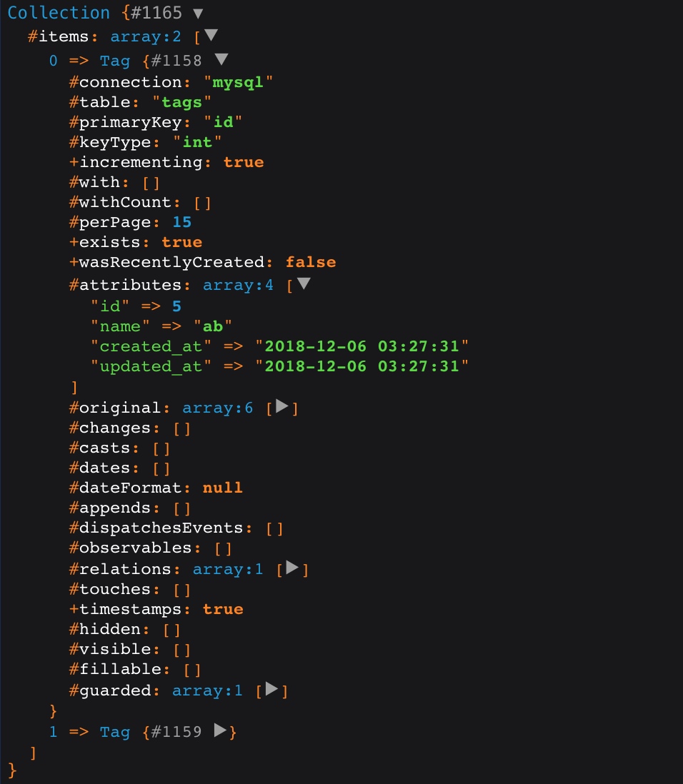The image size is (683, 784).
Task: Click the Collection class name
Action: point(59,13)
